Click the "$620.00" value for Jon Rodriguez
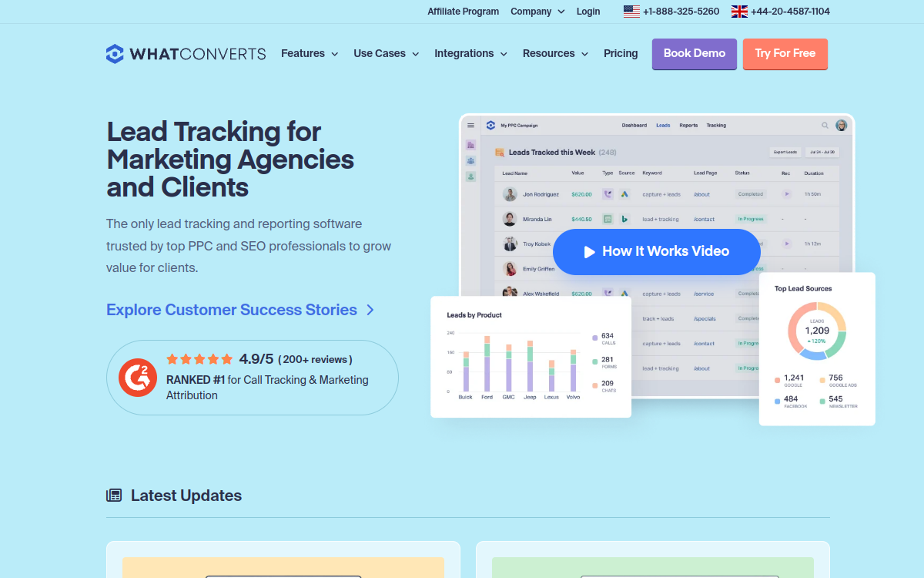Viewport: 924px width, 578px height. pyautogui.click(x=581, y=194)
